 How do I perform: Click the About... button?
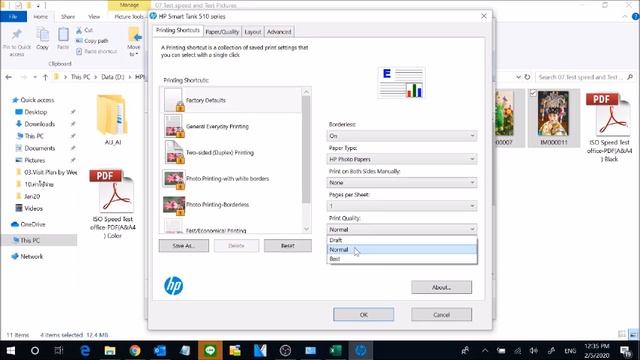click(441, 287)
